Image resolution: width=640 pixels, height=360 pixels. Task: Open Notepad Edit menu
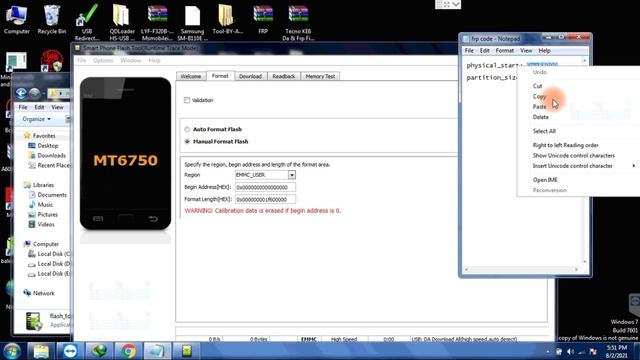coord(484,51)
